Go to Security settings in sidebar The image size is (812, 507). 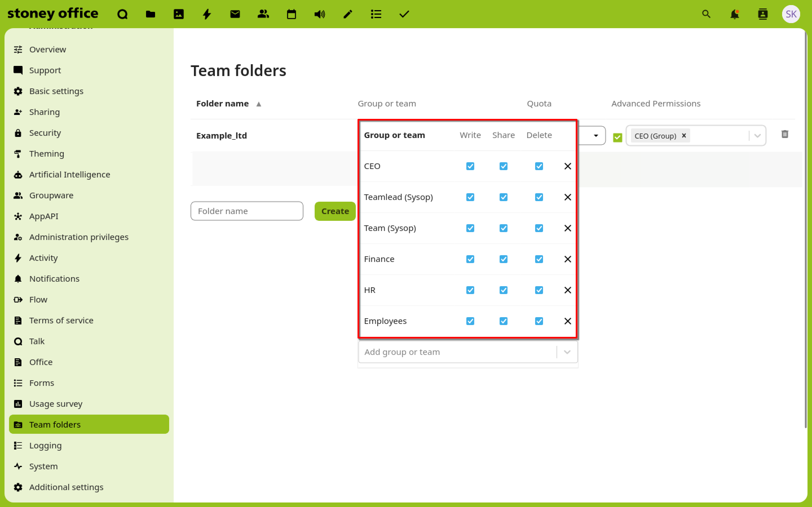pos(45,133)
